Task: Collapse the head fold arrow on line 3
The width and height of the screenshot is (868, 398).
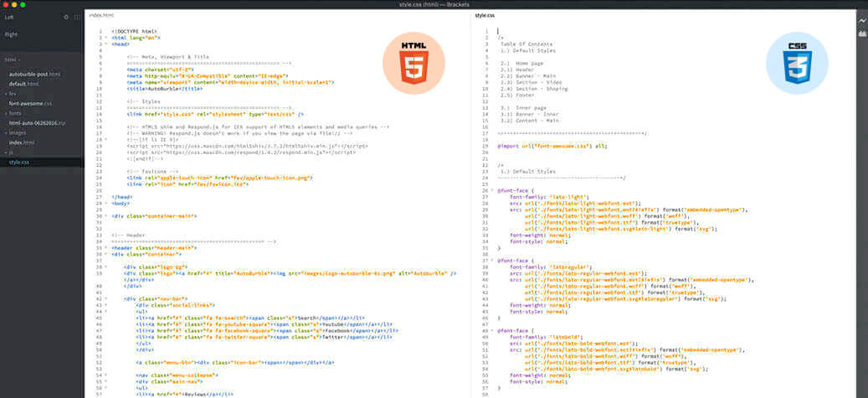Action: [106, 44]
